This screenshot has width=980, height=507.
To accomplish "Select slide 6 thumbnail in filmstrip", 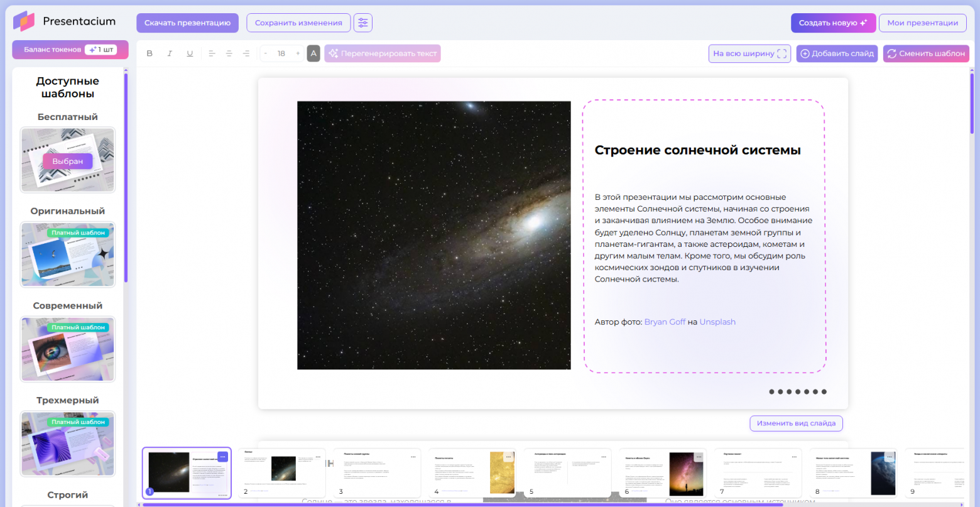I will click(662, 473).
